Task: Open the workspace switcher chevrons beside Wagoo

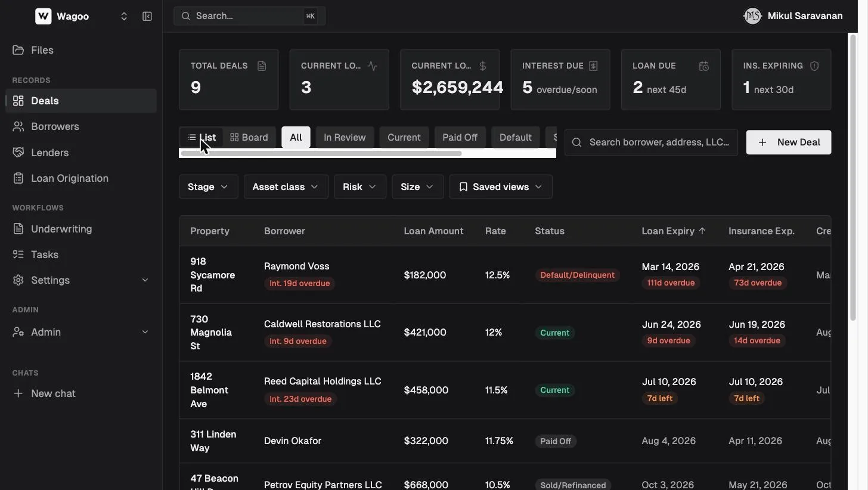Action: (124, 16)
